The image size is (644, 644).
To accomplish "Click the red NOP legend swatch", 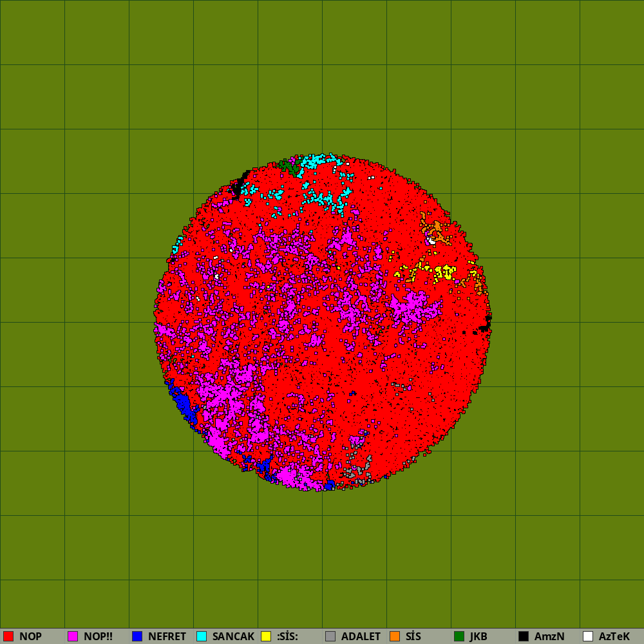I will pos(8,636).
